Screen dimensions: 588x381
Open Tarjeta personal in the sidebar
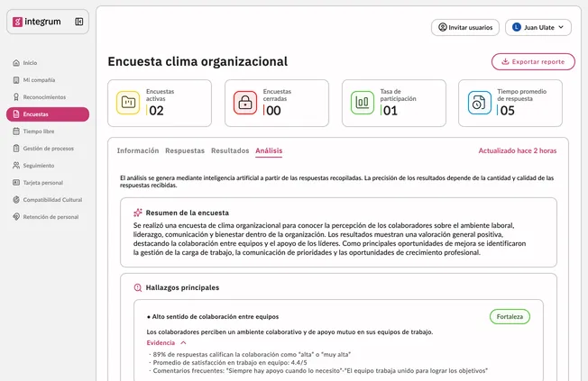48,183
